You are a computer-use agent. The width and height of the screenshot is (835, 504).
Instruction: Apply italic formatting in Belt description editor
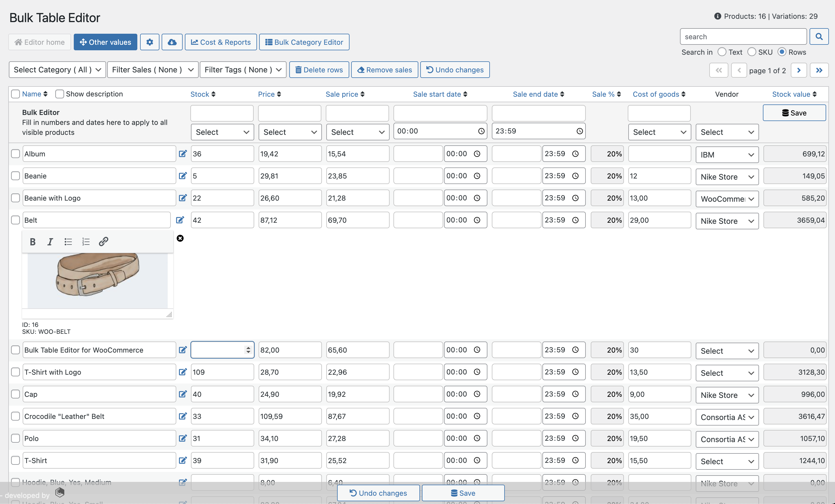point(50,241)
